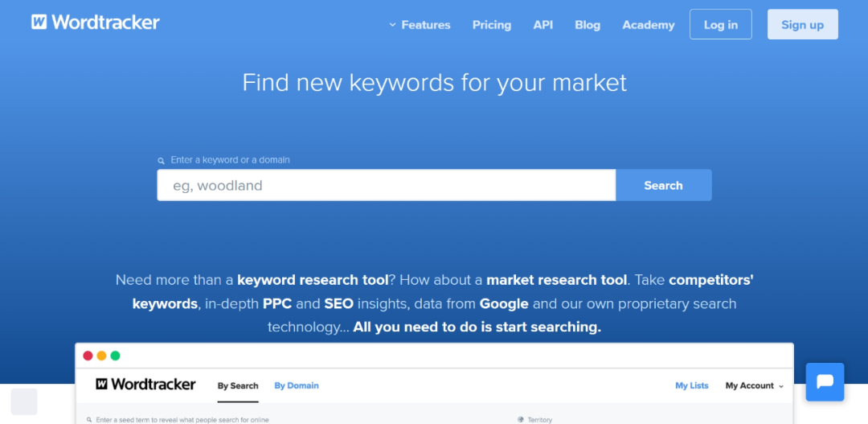Click the Sign up button
Image resolution: width=868 pixels, height=424 pixels.
point(802,25)
